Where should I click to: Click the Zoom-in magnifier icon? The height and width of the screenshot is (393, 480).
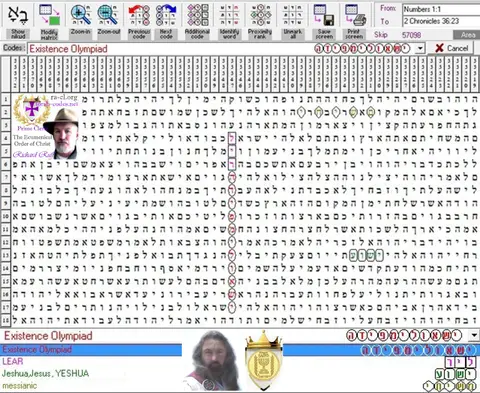(x=80, y=15)
